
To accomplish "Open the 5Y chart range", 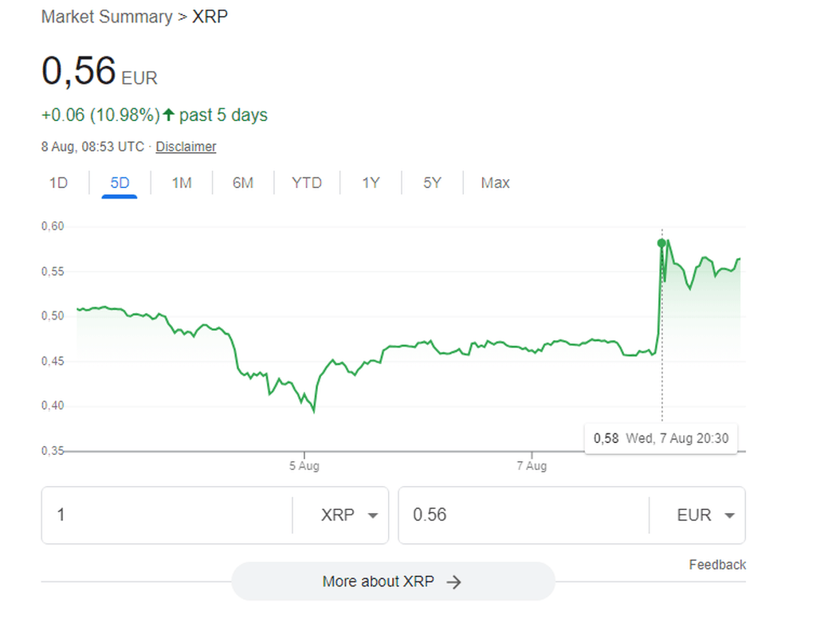I will point(432,183).
